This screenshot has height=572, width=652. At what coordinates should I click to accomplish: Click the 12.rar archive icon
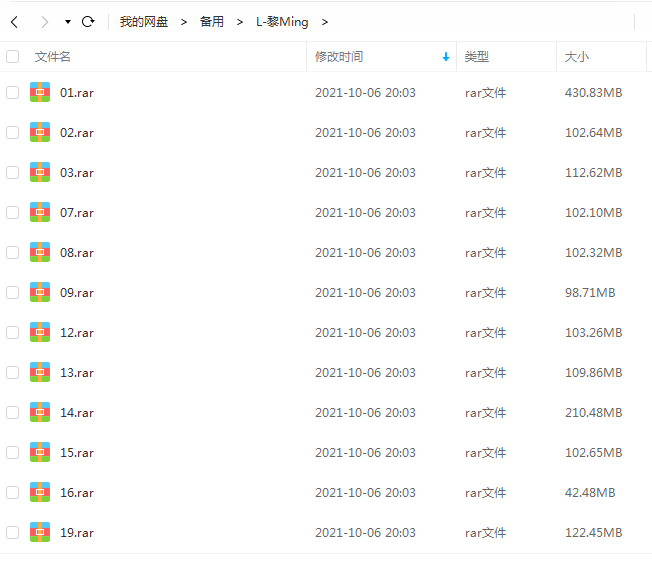coord(40,332)
